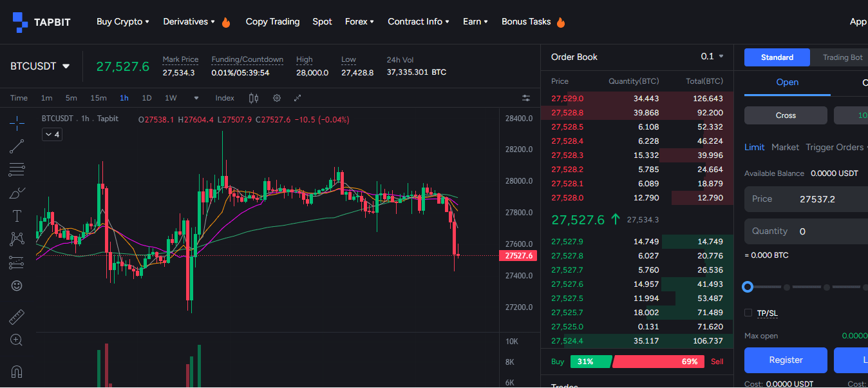Expand the Forex menu
The width and height of the screenshot is (868, 388).
pyautogui.click(x=359, y=21)
